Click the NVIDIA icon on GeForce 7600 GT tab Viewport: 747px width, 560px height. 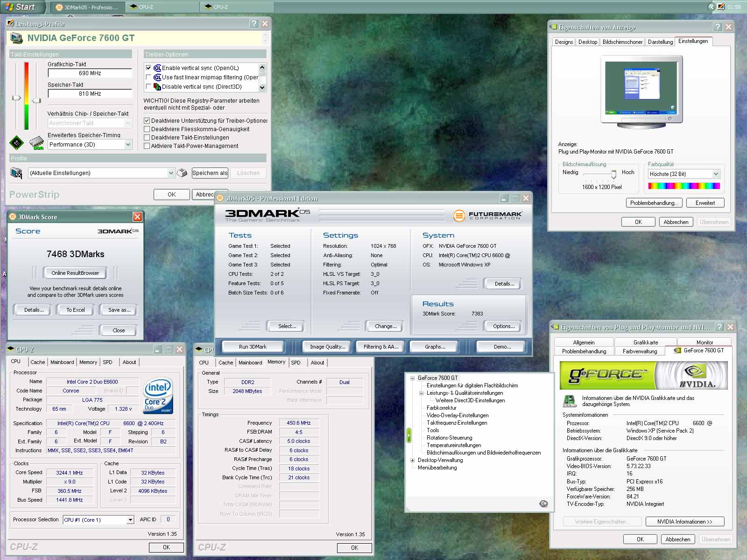pos(677,350)
